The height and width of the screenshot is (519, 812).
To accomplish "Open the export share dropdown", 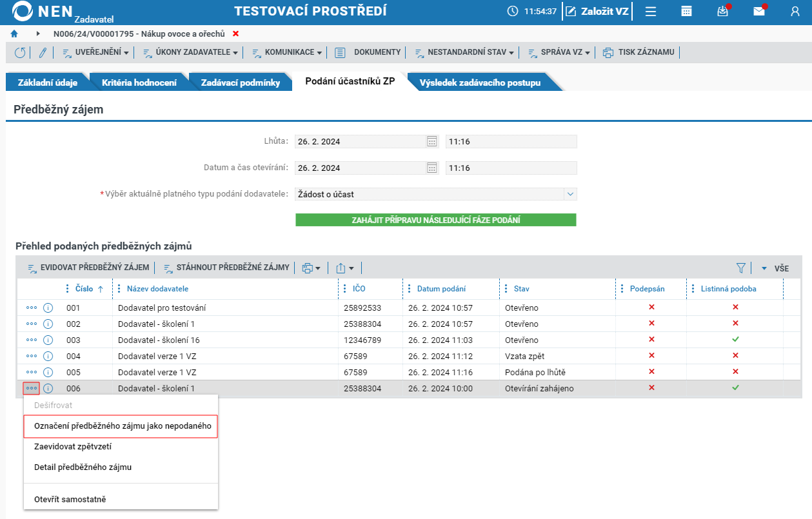I will click(345, 268).
